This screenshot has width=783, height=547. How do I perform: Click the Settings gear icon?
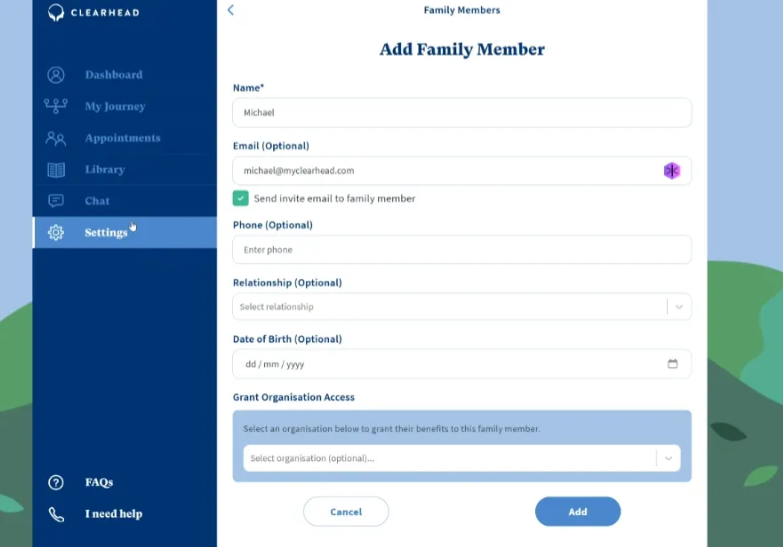click(56, 232)
